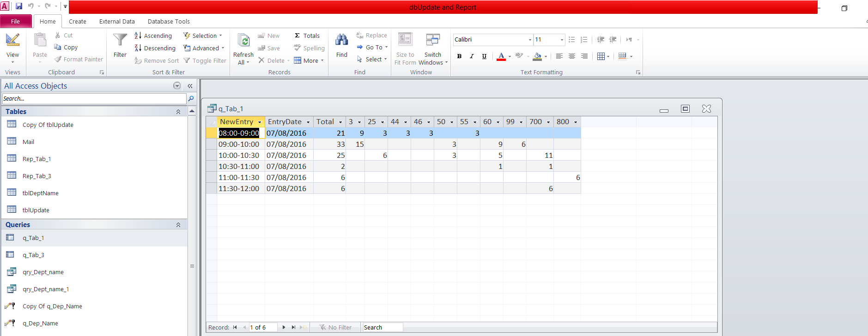Save using the Quick Access floppy icon
Image resolution: width=868 pixels, height=336 pixels.
19,6
